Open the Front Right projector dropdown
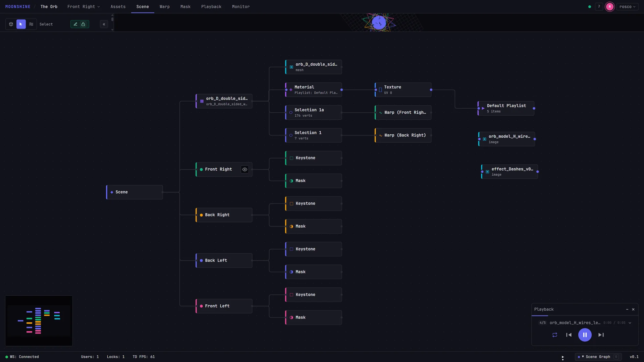 (x=84, y=7)
